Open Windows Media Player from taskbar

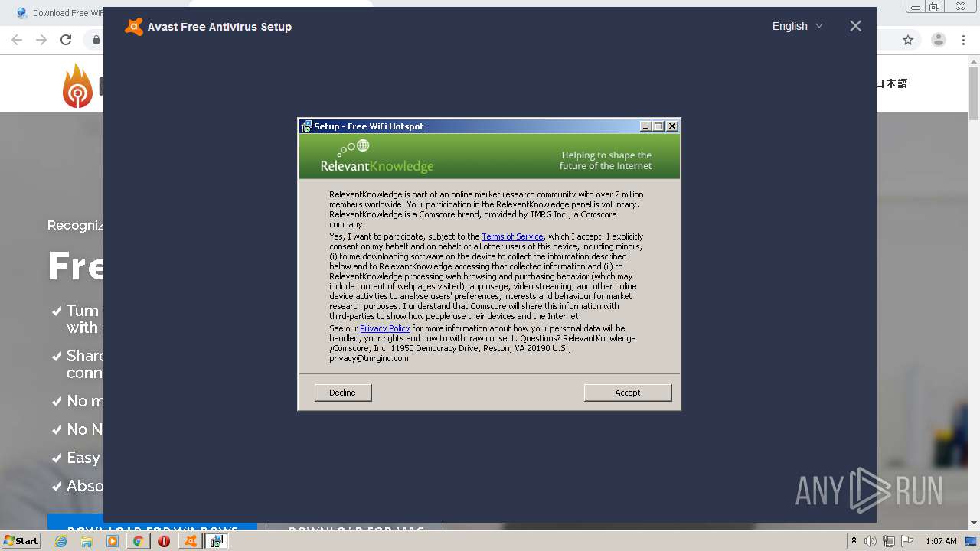click(x=113, y=541)
